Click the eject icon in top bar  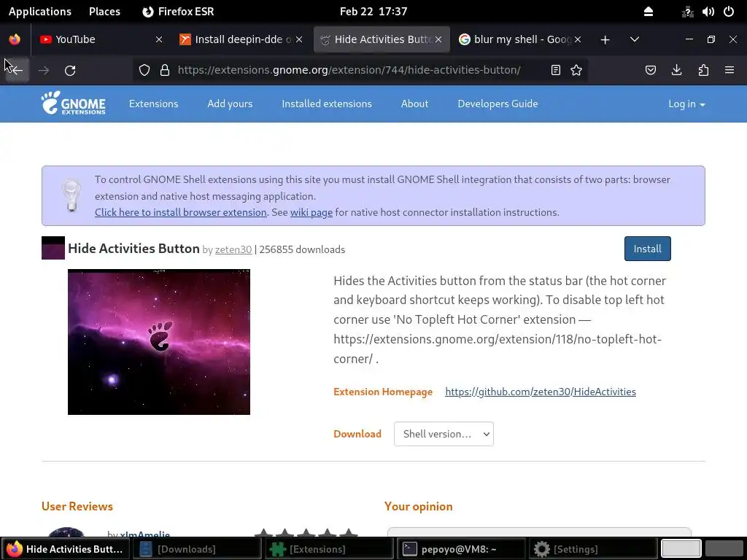[x=649, y=12]
